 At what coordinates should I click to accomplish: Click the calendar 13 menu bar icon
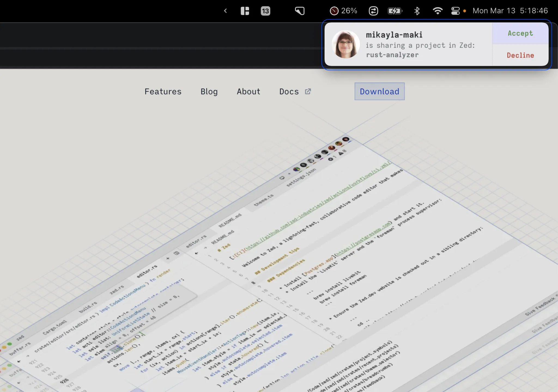[x=265, y=11]
